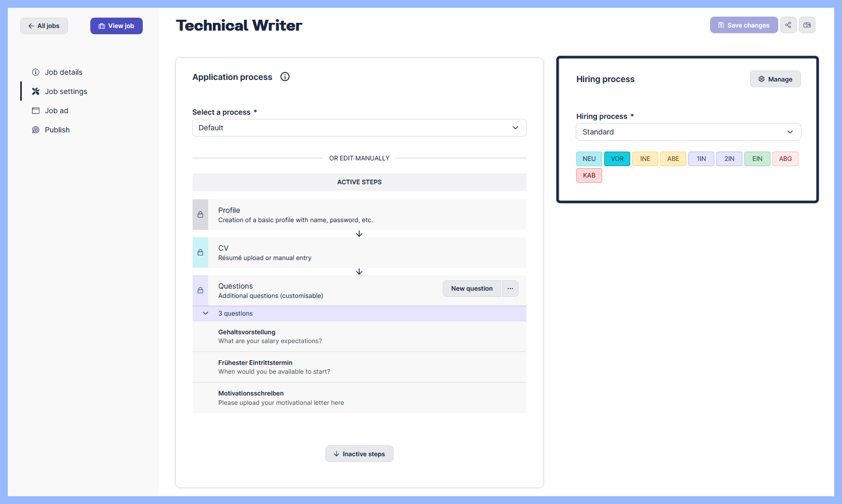
Task: Open the Select a process dropdown
Action: tap(359, 128)
